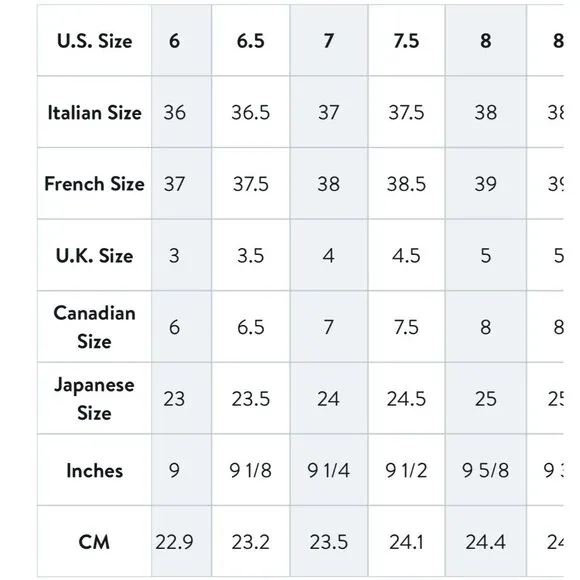The width and height of the screenshot is (580, 580).
Task: Select the Italian Size row label
Action: coord(94,112)
